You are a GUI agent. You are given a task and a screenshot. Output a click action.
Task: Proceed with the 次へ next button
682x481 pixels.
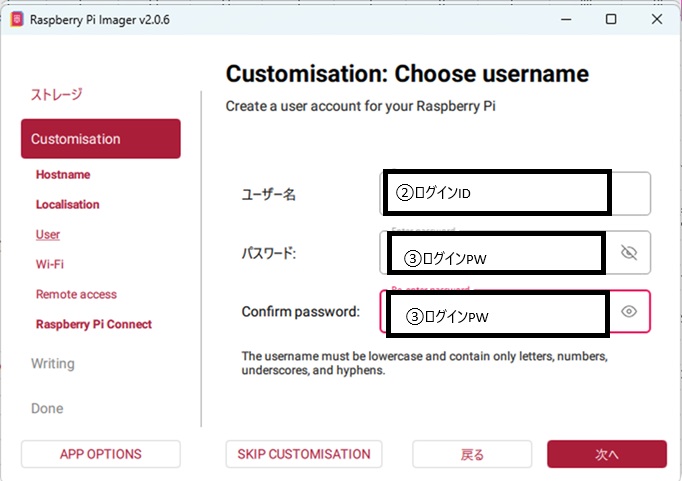[606, 454]
